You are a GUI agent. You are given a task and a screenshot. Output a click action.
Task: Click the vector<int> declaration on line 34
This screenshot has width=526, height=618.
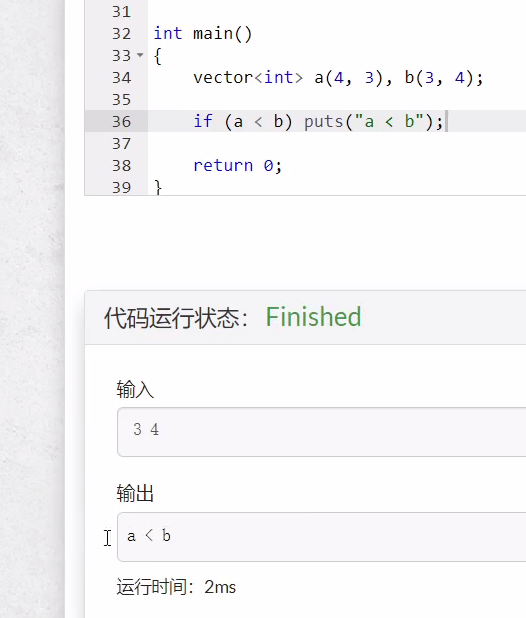click(338, 78)
